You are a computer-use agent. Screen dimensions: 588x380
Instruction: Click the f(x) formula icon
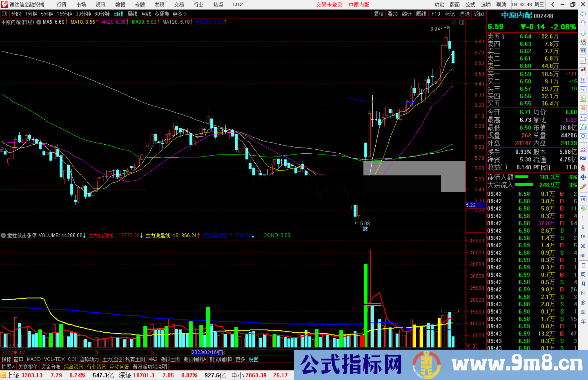(583, 127)
